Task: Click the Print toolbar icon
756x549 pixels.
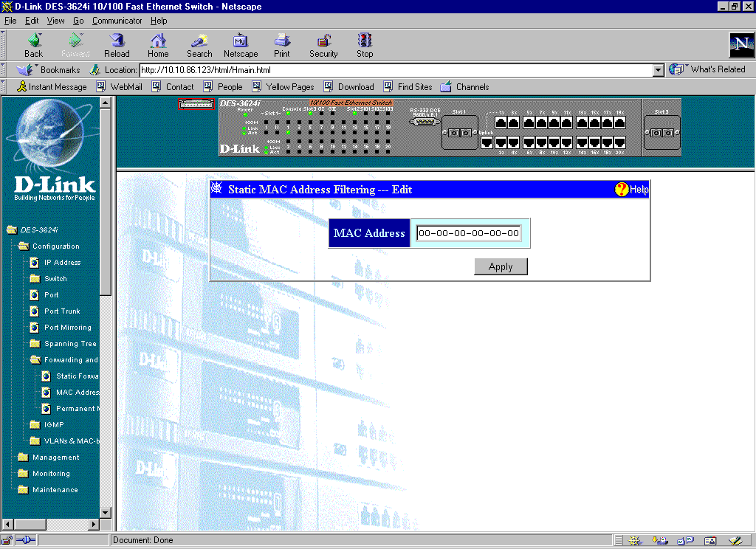Action: click(282, 41)
